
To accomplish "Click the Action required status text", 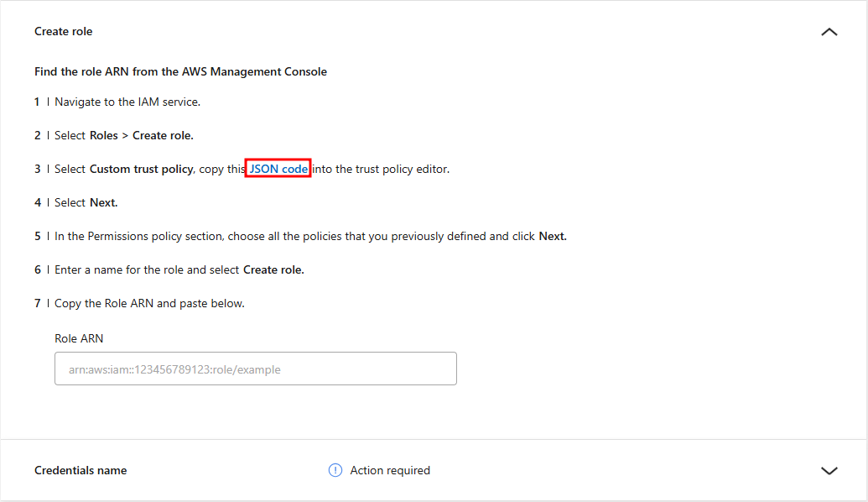I will [x=390, y=470].
